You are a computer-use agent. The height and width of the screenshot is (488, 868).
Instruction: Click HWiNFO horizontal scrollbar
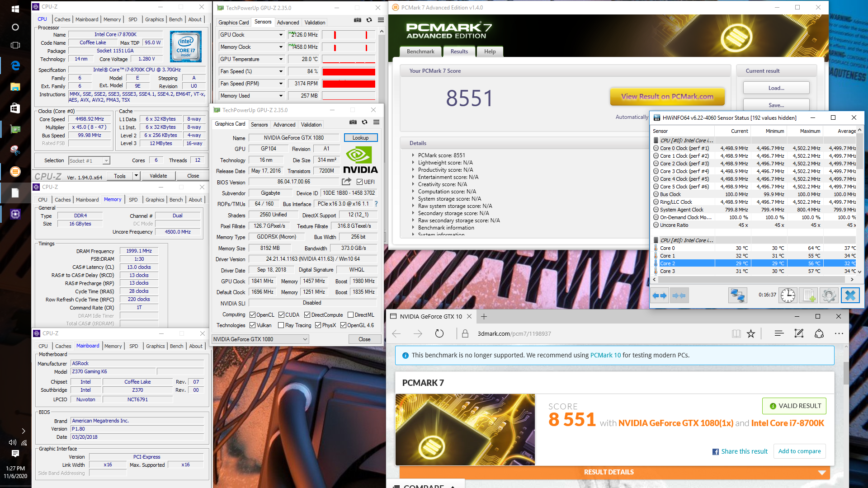(753, 280)
